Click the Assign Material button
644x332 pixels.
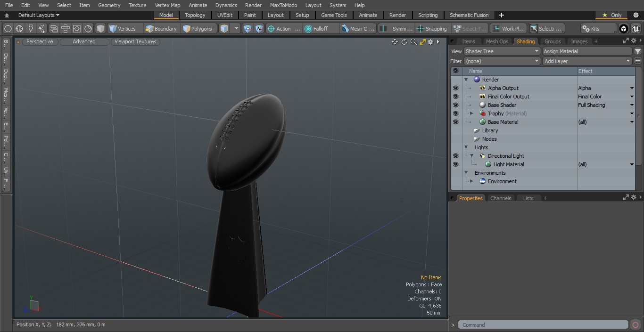pyautogui.click(x=587, y=51)
